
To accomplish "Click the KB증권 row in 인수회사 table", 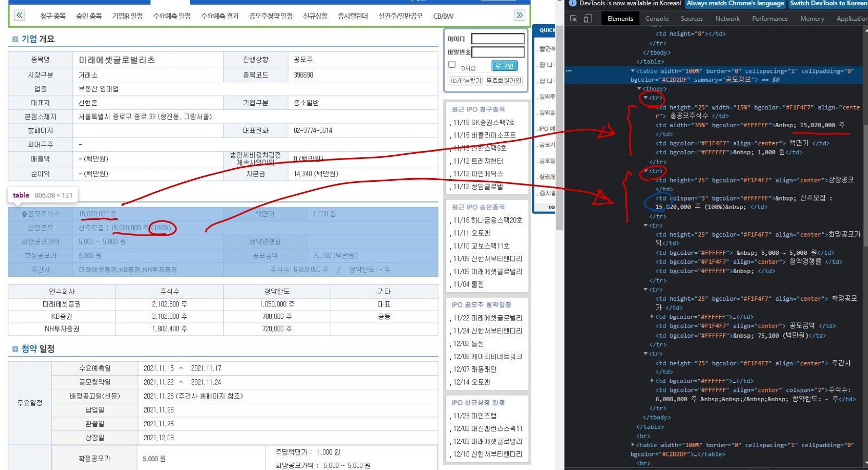I will point(223,317).
